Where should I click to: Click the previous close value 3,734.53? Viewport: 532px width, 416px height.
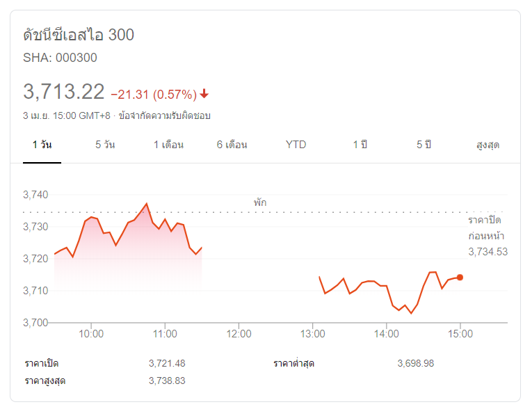click(x=487, y=251)
